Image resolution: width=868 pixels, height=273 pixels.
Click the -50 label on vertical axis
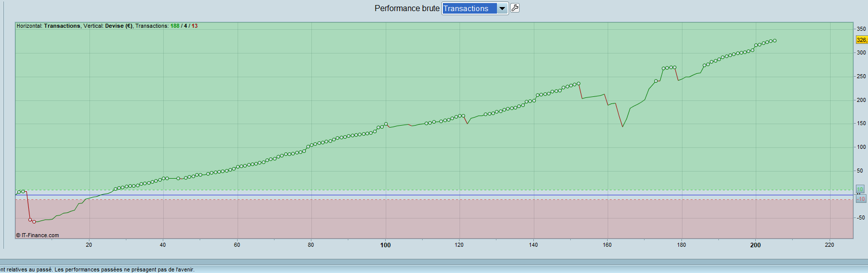tap(860, 217)
